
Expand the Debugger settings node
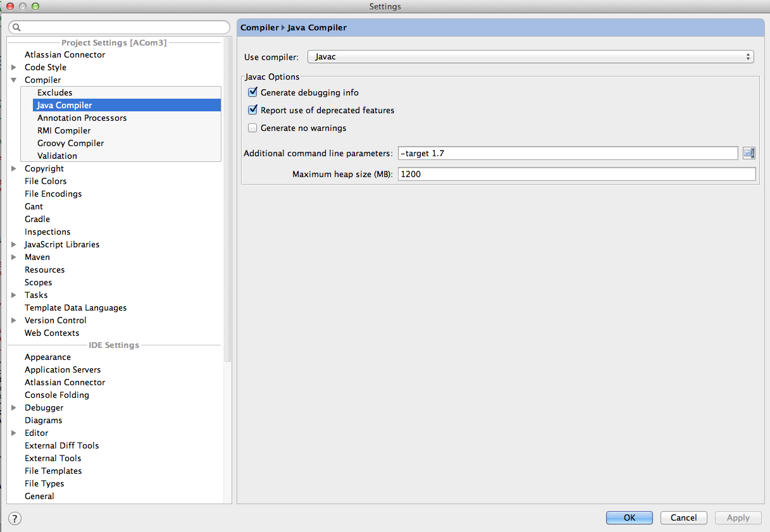14,407
